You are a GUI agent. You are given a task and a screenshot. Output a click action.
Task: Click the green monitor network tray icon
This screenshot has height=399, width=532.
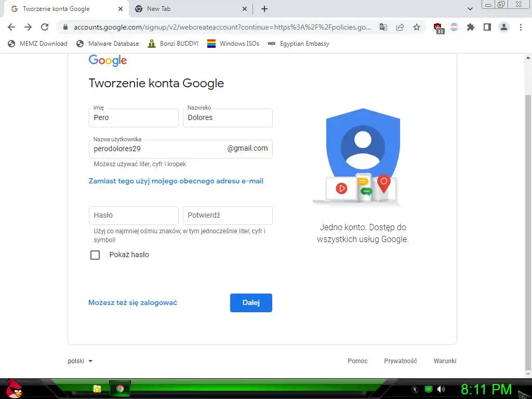[x=429, y=389]
